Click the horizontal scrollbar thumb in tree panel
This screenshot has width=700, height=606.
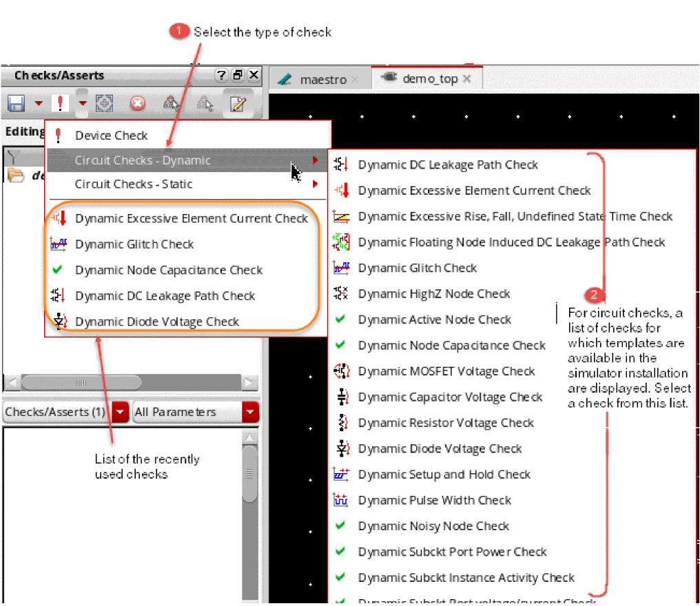point(81,382)
